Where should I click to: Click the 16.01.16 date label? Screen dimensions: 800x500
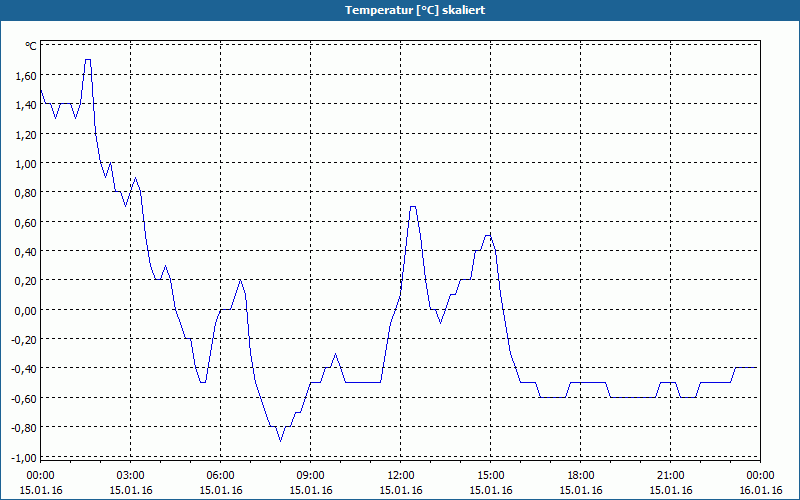[x=760, y=490]
